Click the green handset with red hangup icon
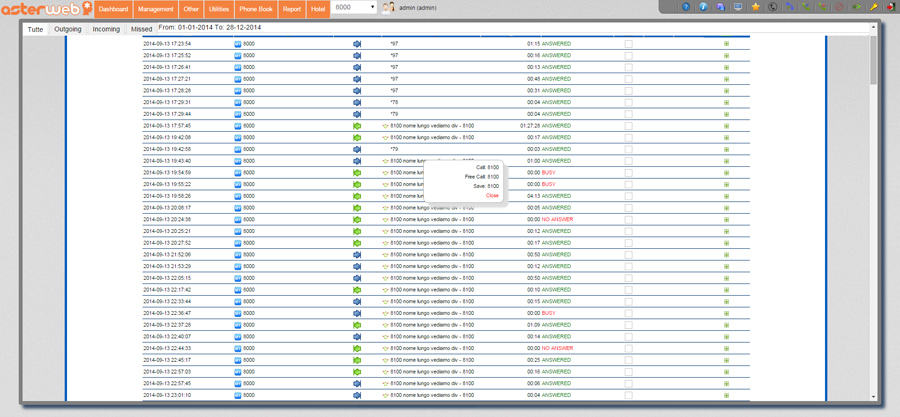This screenshot has width=900, height=417. 823,7
